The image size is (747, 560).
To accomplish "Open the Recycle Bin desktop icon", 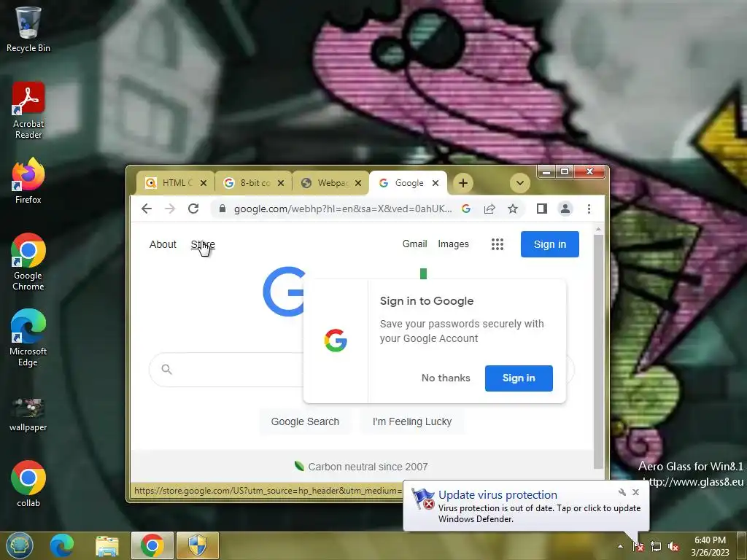I will tap(28, 29).
